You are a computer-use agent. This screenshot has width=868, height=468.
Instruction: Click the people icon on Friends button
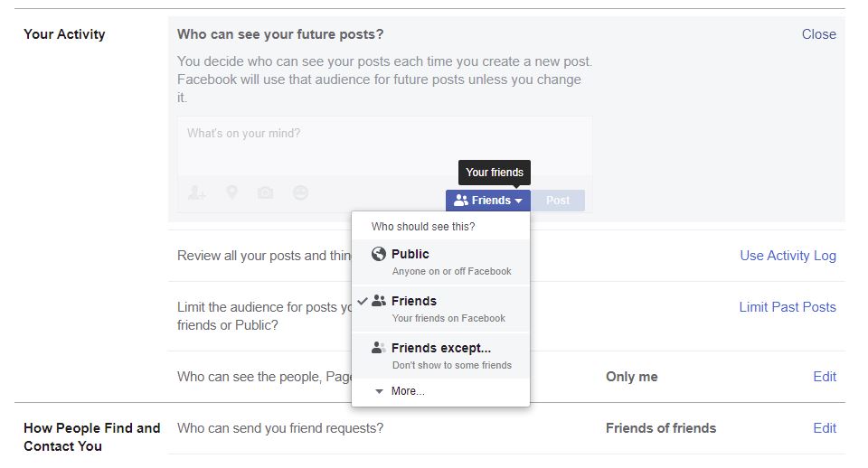(x=460, y=201)
